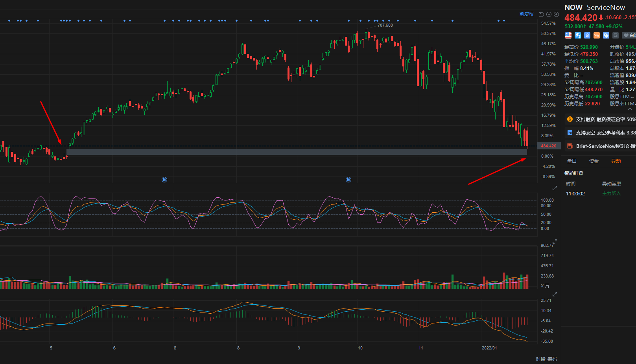
Task: Zoom out the K-line chart with the minus icon
Action: 549,15
